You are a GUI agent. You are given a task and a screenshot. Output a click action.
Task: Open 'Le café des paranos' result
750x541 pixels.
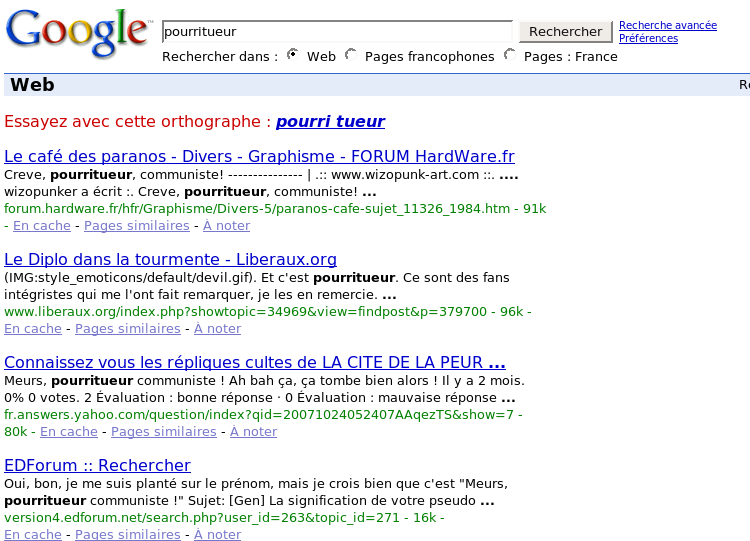coord(259,156)
